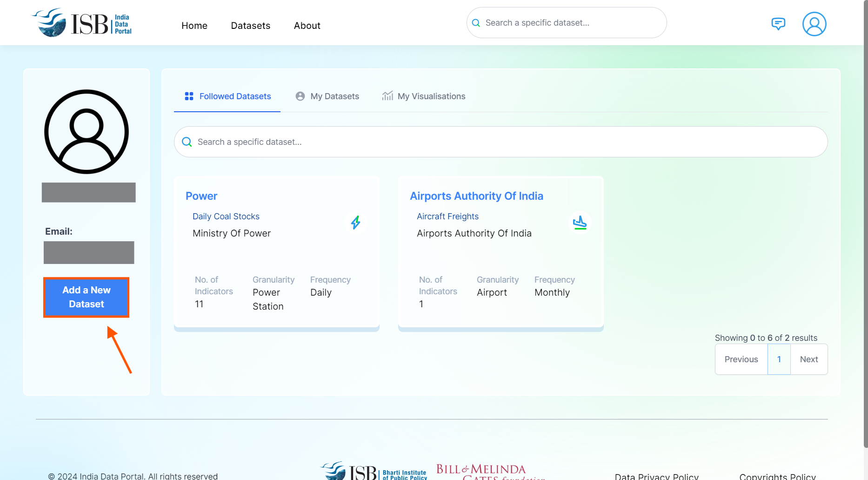Open the Datasets menu item
Image resolution: width=868 pixels, height=480 pixels.
click(x=250, y=26)
